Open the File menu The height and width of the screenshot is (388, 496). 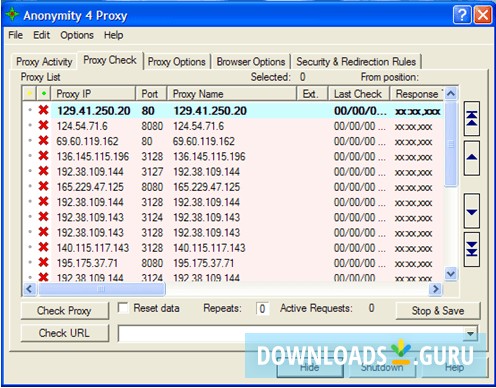coord(15,35)
